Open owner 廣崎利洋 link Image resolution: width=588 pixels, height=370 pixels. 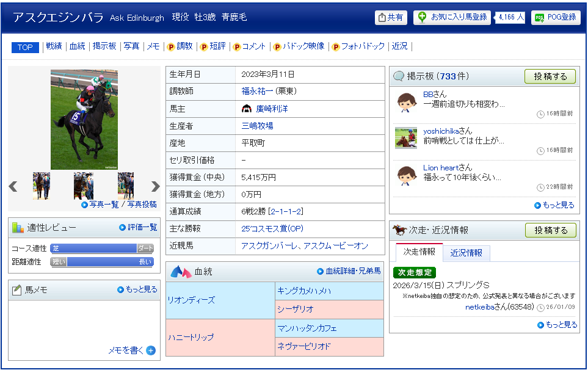click(x=272, y=109)
